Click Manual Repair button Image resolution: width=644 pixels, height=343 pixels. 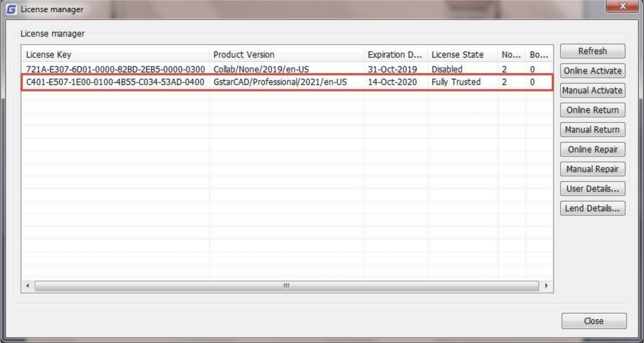[592, 169]
